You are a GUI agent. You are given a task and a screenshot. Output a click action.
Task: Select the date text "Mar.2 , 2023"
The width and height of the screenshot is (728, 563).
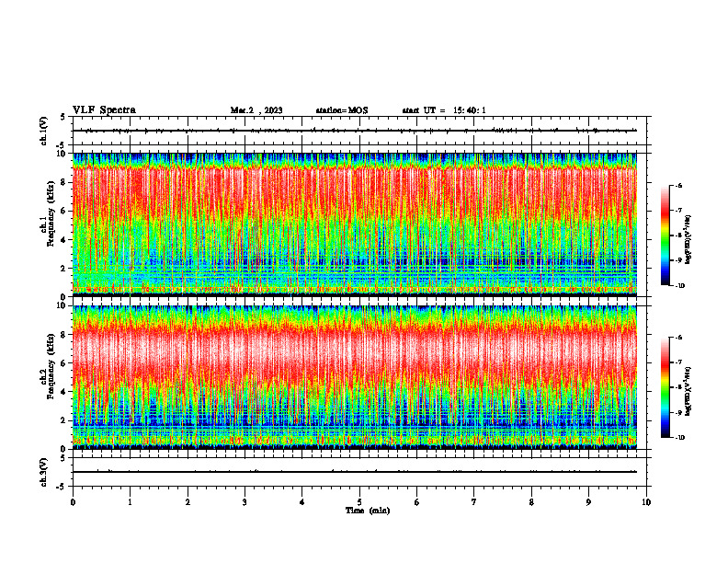[x=256, y=110]
